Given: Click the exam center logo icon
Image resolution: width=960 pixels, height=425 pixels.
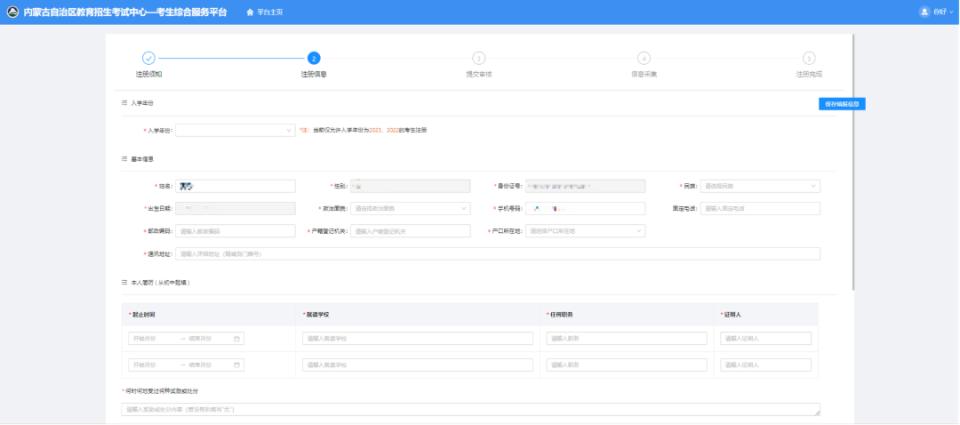Looking at the screenshot, I should coord(12,12).
